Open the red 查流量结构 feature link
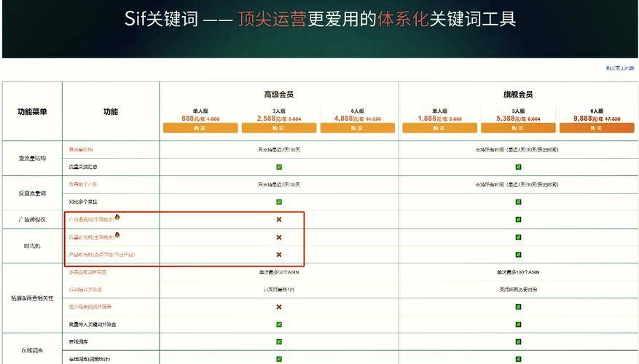This screenshot has height=364, width=639. (81, 149)
